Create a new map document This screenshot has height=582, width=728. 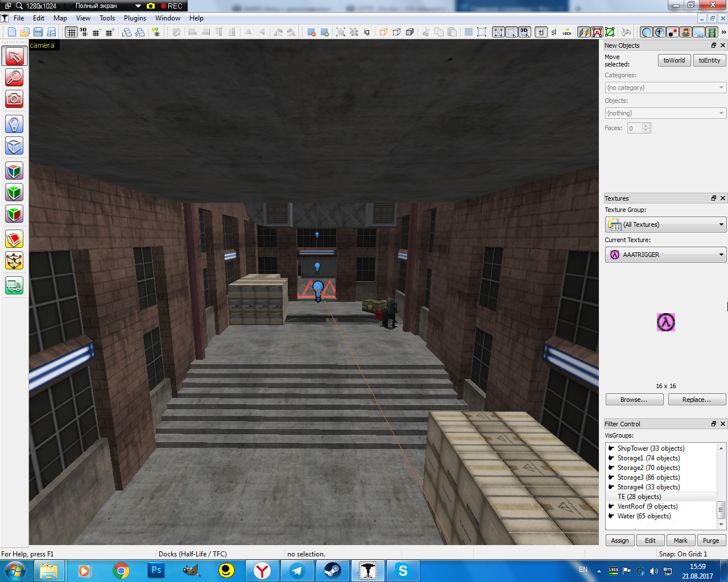click(x=11, y=32)
